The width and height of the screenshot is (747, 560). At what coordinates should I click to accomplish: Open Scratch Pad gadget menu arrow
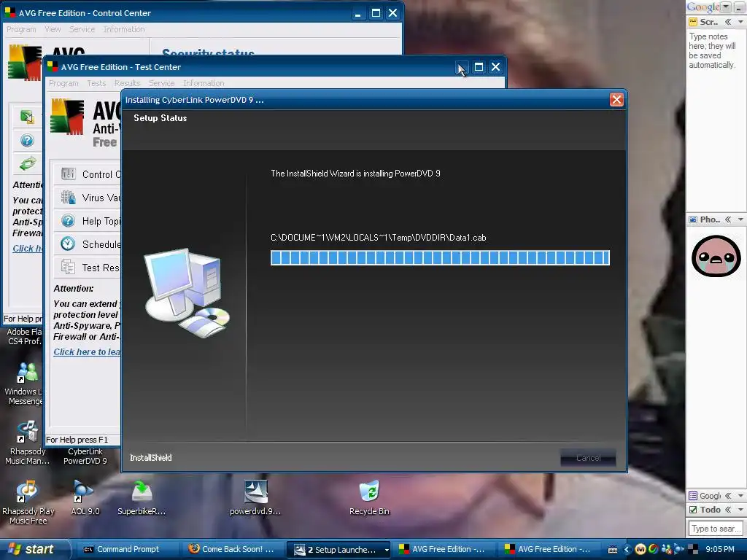pos(740,22)
